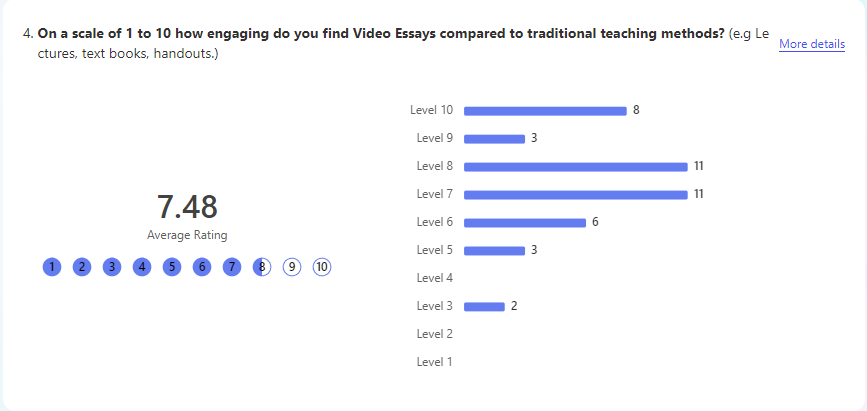Select empty rating circle 10
Screen dimensions: 867x411
[x=322, y=268]
